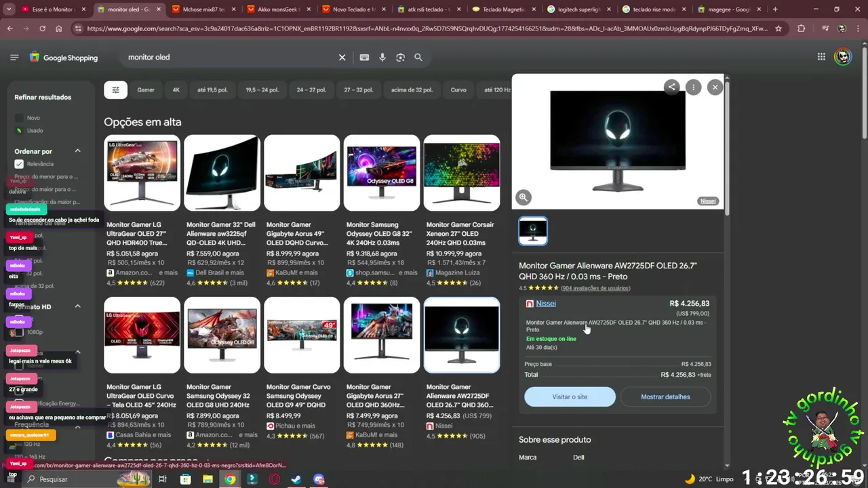Collapse the Ordenar por section
Viewport: 868px width, 488px height.
pyautogui.click(x=77, y=151)
